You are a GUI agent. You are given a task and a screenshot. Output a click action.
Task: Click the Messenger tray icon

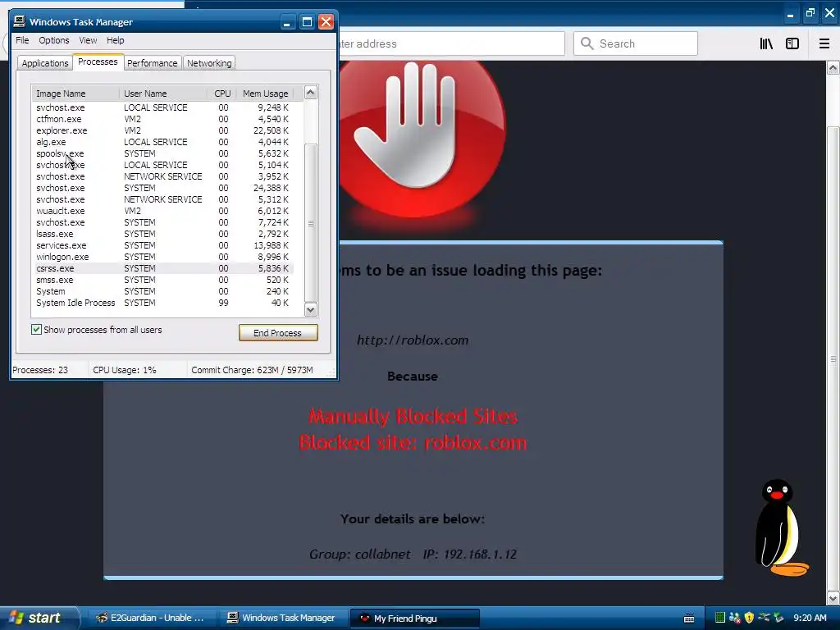(x=734, y=618)
